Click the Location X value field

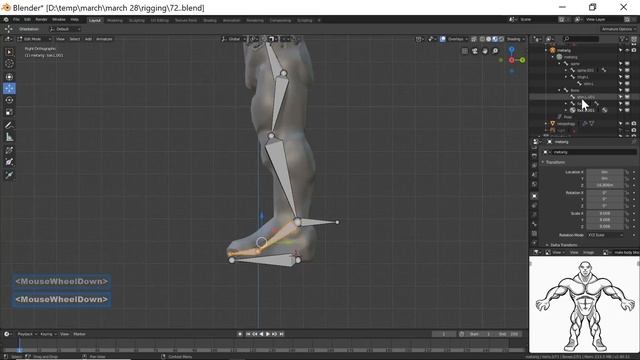point(605,172)
